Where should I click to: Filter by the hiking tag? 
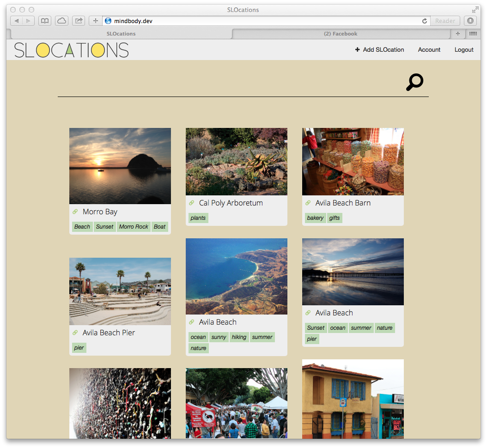(239, 337)
